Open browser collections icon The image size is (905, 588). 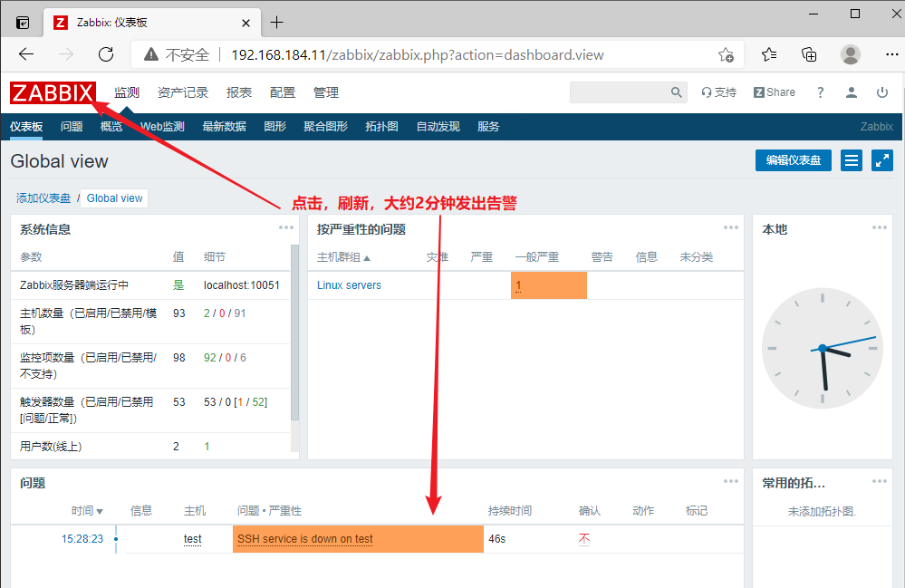coord(809,55)
